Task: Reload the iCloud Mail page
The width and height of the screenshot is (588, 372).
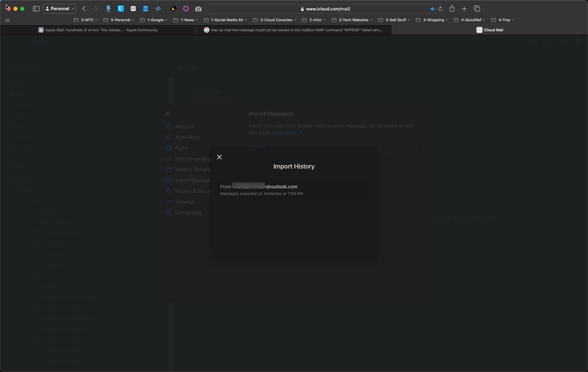Action: click(440, 9)
